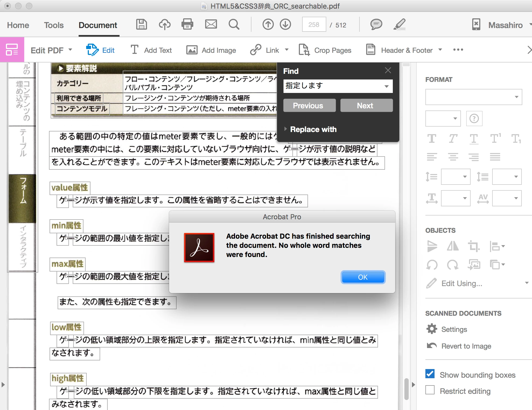
Task: Open the comment speech bubble tool
Action: [x=376, y=25]
